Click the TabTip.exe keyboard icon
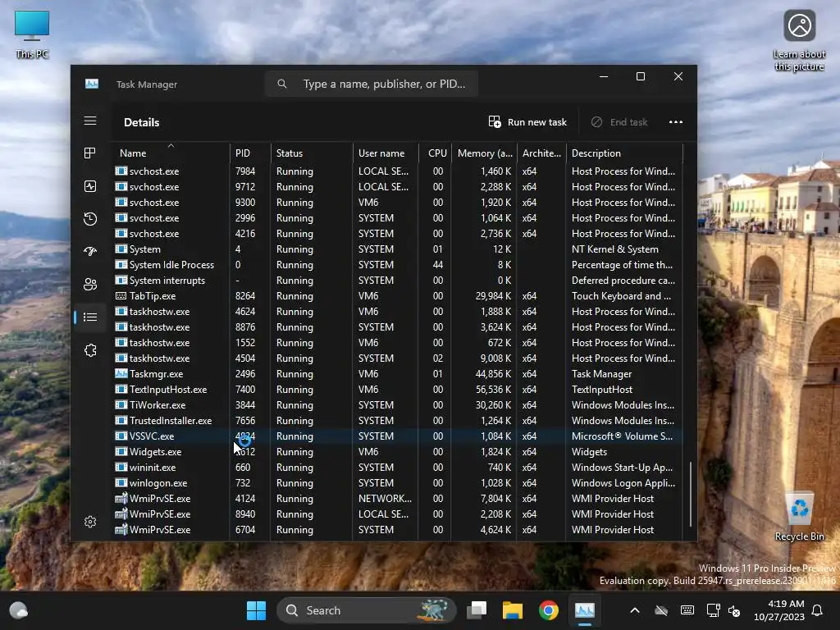The height and width of the screenshot is (630, 840). [121, 295]
